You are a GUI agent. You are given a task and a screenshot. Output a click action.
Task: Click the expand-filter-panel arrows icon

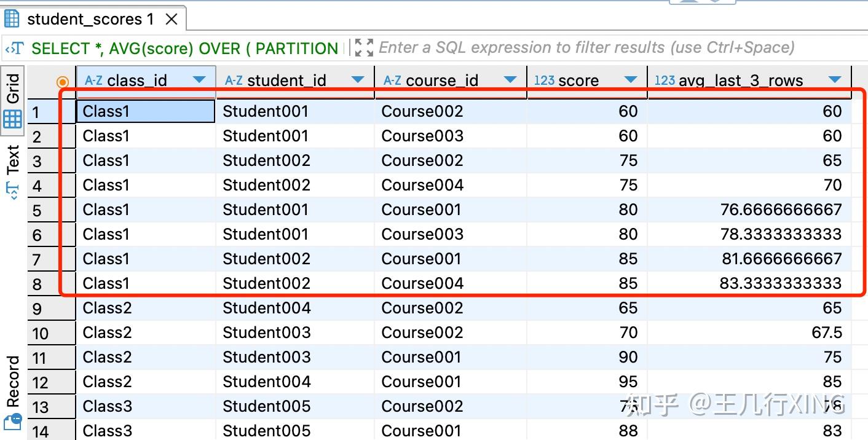click(x=363, y=47)
